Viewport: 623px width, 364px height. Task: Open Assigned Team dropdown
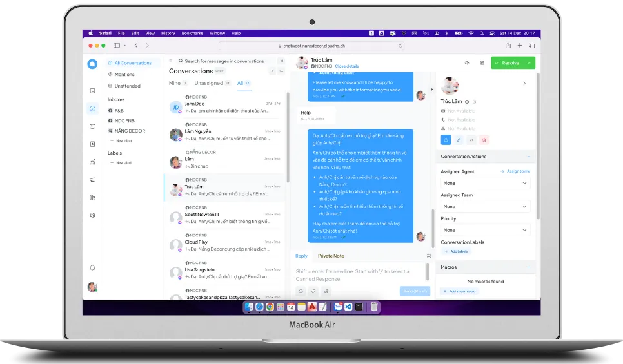[485, 206]
